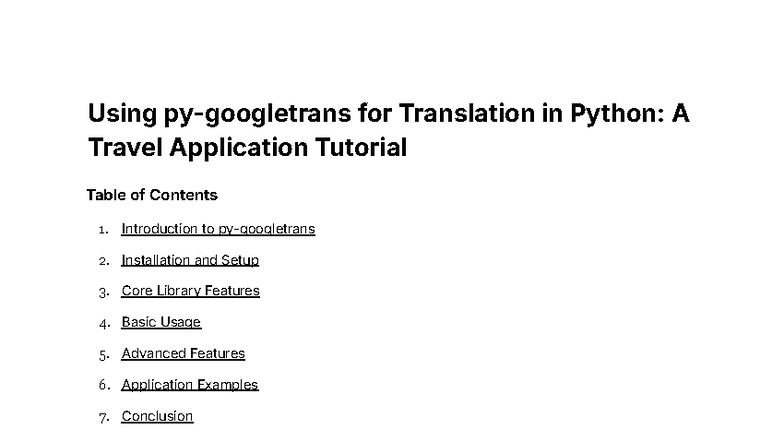
Task: Open the Introduction to py-googletrans link
Action: (x=218, y=229)
